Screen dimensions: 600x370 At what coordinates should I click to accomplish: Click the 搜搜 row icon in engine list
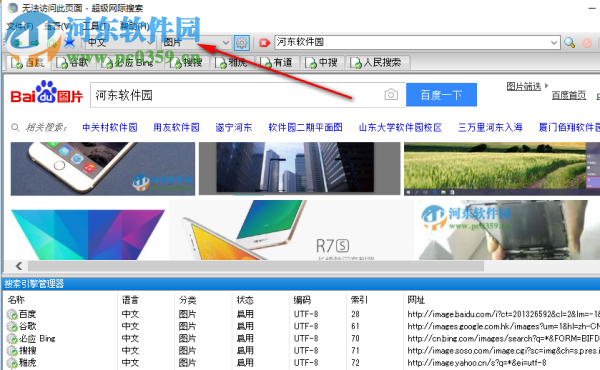12,350
